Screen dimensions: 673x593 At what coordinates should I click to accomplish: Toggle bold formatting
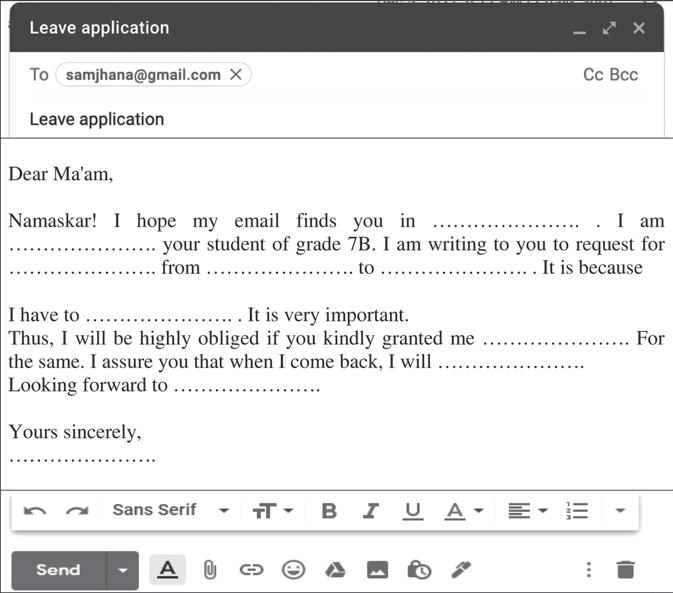tap(329, 511)
